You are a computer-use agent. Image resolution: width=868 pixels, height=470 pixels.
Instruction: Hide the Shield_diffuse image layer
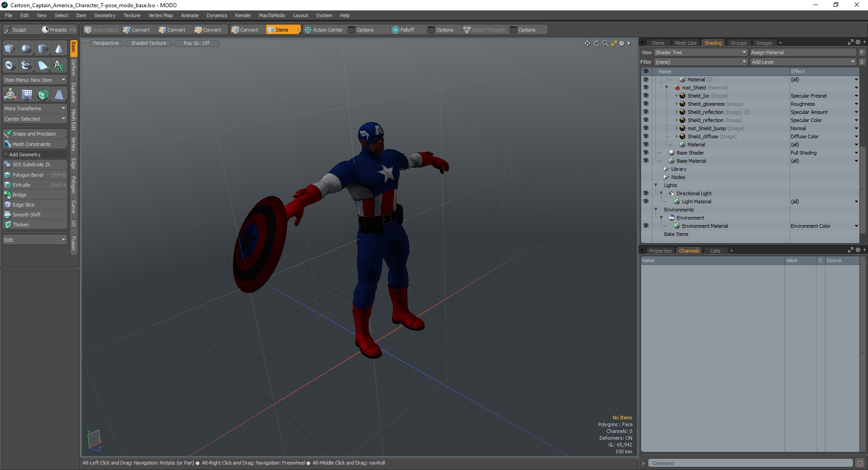646,136
